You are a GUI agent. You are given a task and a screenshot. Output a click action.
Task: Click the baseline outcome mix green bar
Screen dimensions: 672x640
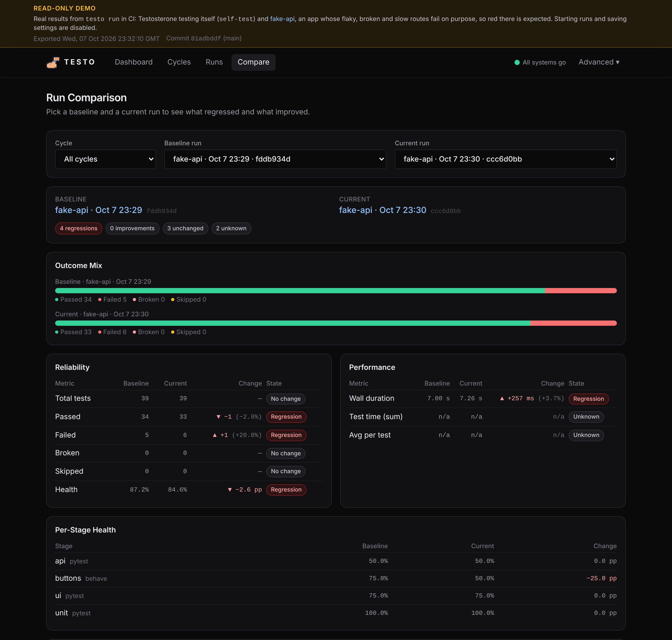(x=300, y=291)
